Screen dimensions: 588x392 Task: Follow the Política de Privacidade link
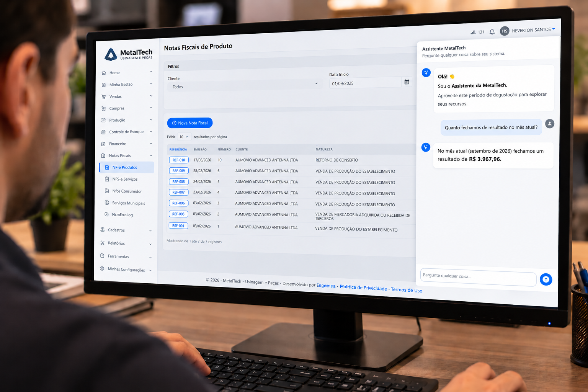(x=363, y=287)
